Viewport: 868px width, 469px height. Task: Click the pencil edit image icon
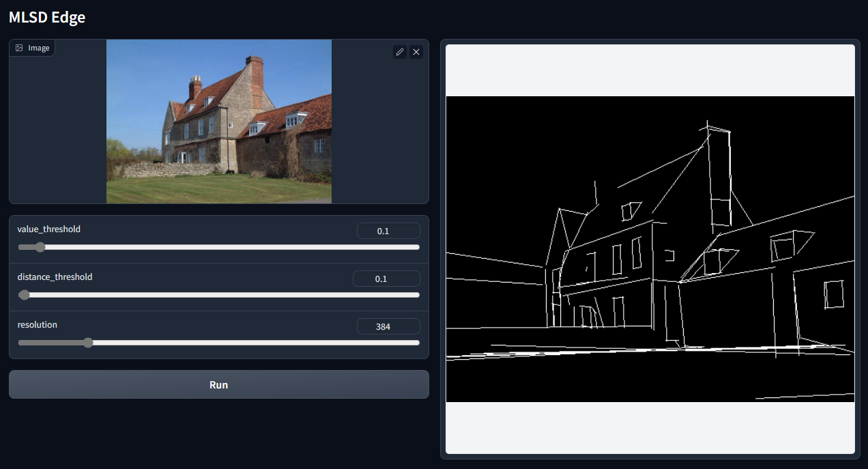point(400,52)
